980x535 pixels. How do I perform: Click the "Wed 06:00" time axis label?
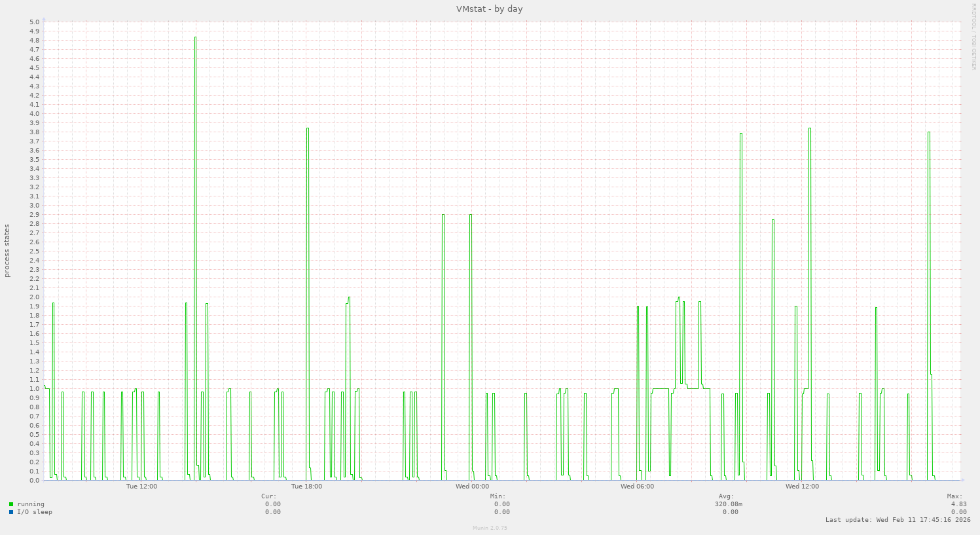tap(637, 487)
